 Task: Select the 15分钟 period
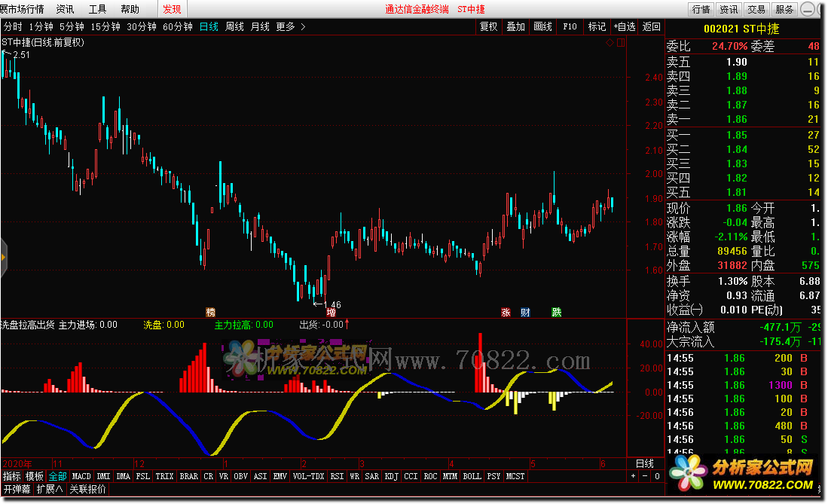(105, 26)
